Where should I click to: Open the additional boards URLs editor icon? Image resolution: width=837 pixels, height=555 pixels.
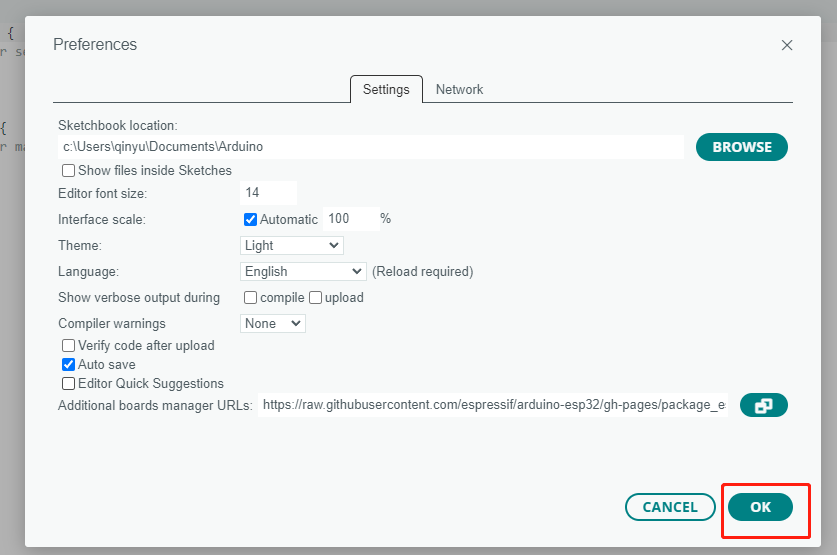click(x=763, y=405)
